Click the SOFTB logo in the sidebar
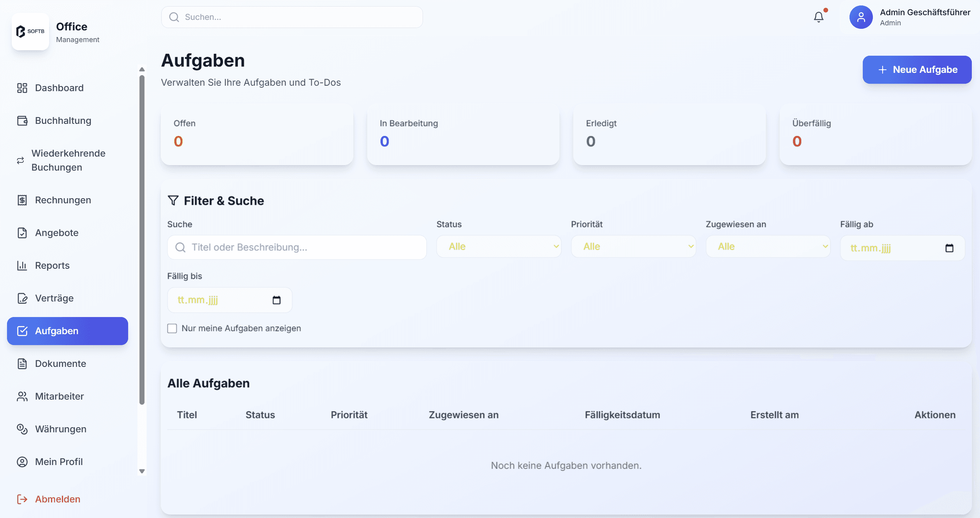 30,31
